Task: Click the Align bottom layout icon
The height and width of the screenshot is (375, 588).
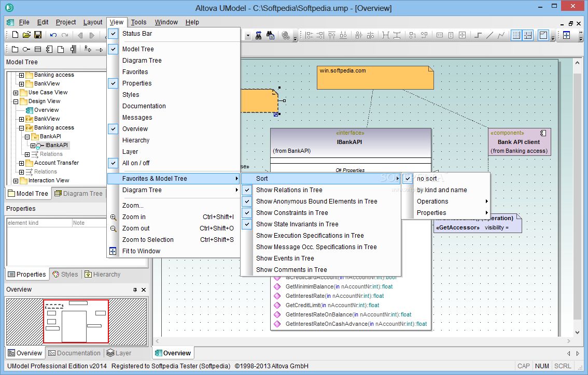Action: 343,35
